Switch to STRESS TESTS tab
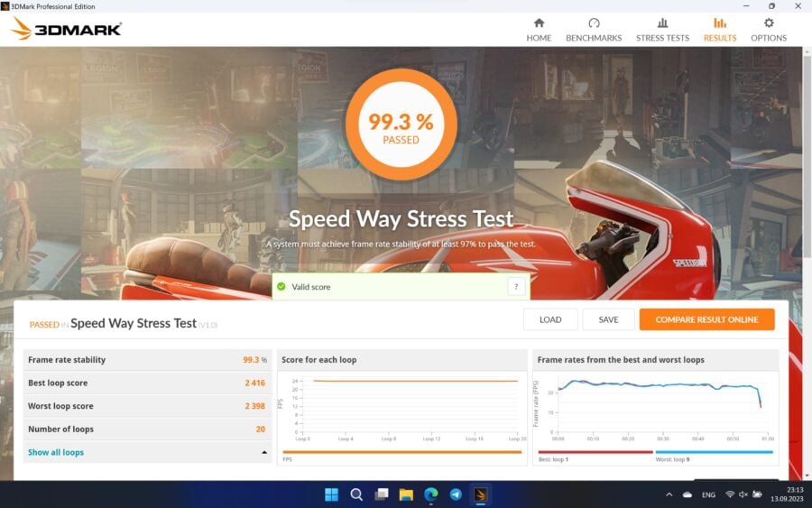The width and height of the screenshot is (812, 508). [662, 30]
